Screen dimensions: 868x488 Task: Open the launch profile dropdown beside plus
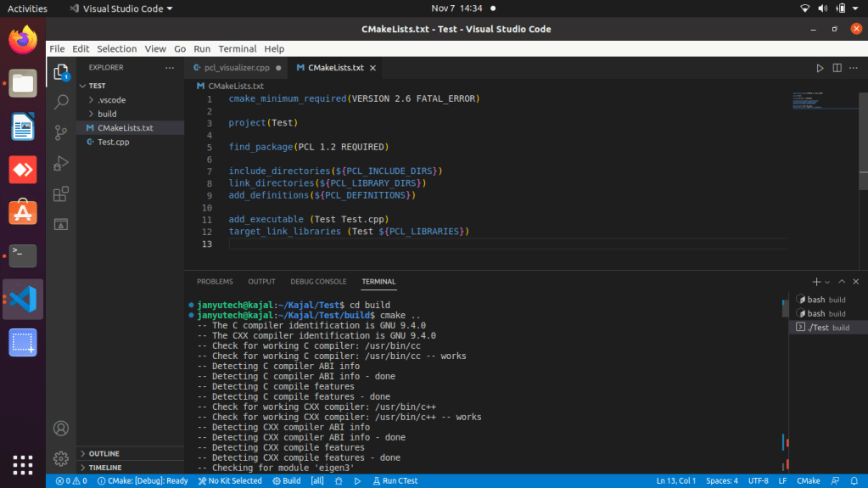[x=827, y=282]
